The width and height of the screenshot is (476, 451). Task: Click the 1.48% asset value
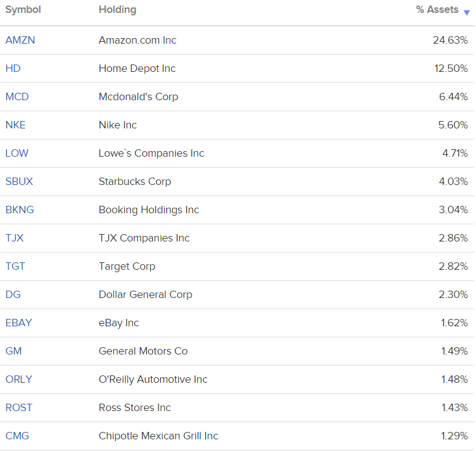(455, 379)
